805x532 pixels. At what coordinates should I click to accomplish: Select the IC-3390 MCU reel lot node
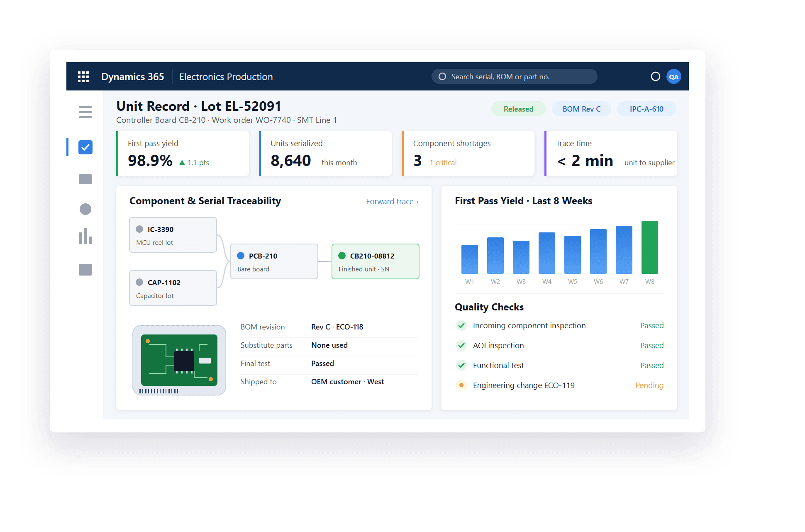(173, 235)
